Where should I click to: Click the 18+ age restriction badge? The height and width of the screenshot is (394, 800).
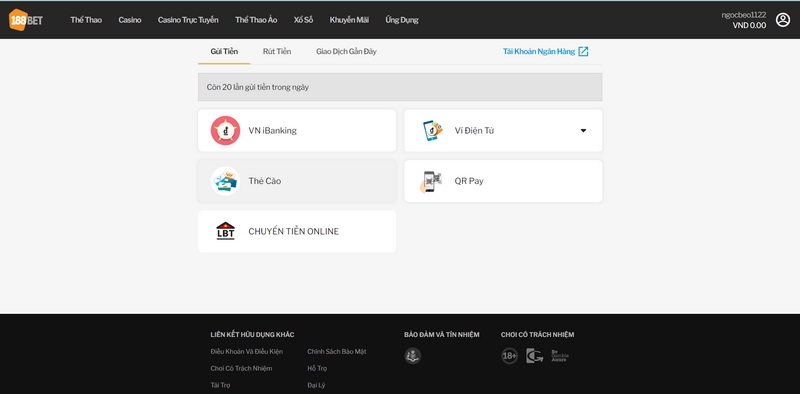coord(509,356)
